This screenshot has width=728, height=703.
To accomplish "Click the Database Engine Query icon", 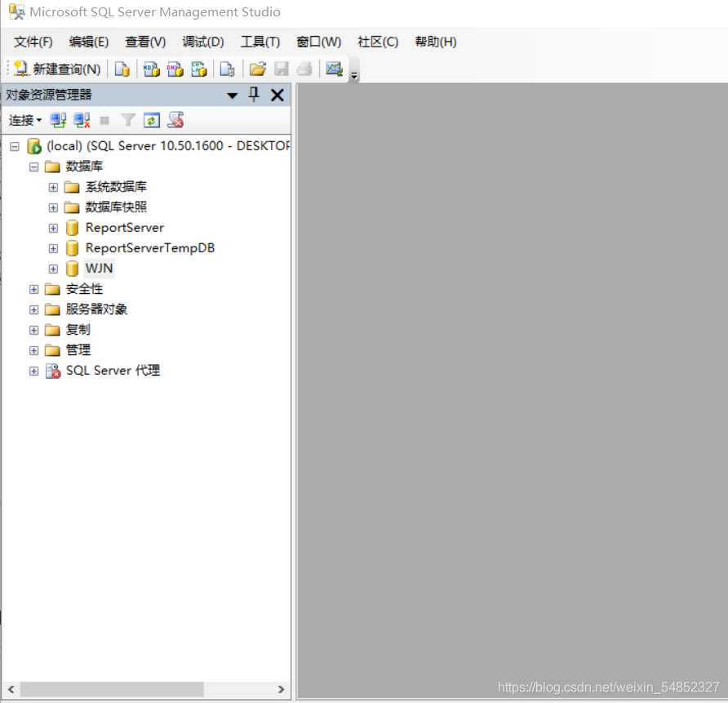I will [x=122, y=69].
